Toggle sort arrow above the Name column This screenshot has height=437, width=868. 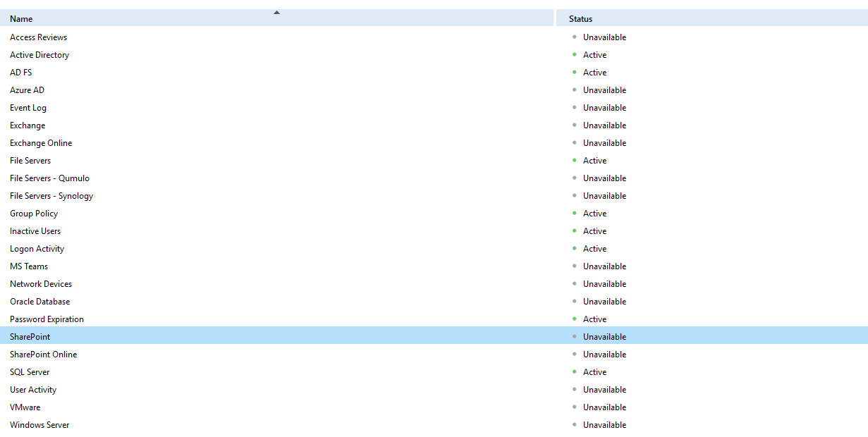coord(276,12)
